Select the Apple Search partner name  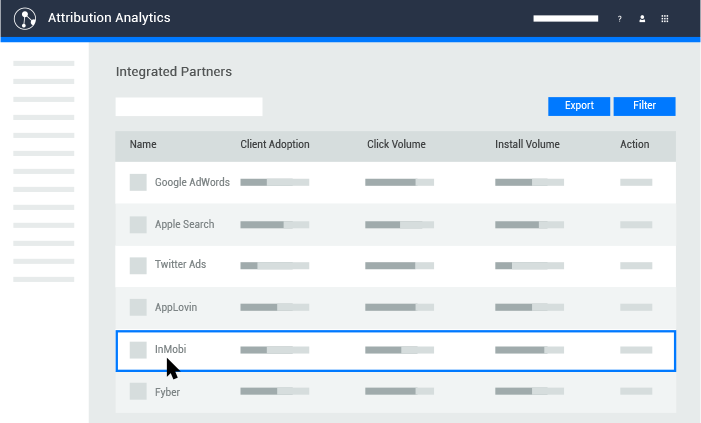coord(185,224)
